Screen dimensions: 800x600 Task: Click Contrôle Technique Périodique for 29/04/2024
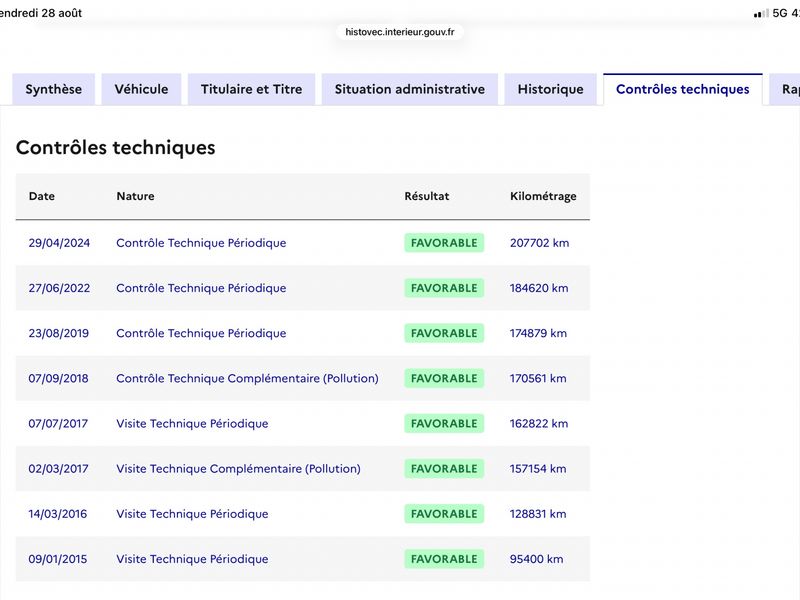point(201,243)
